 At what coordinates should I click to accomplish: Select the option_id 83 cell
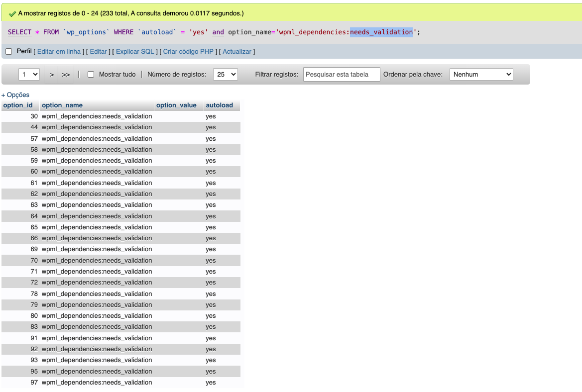pyautogui.click(x=20, y=327)
